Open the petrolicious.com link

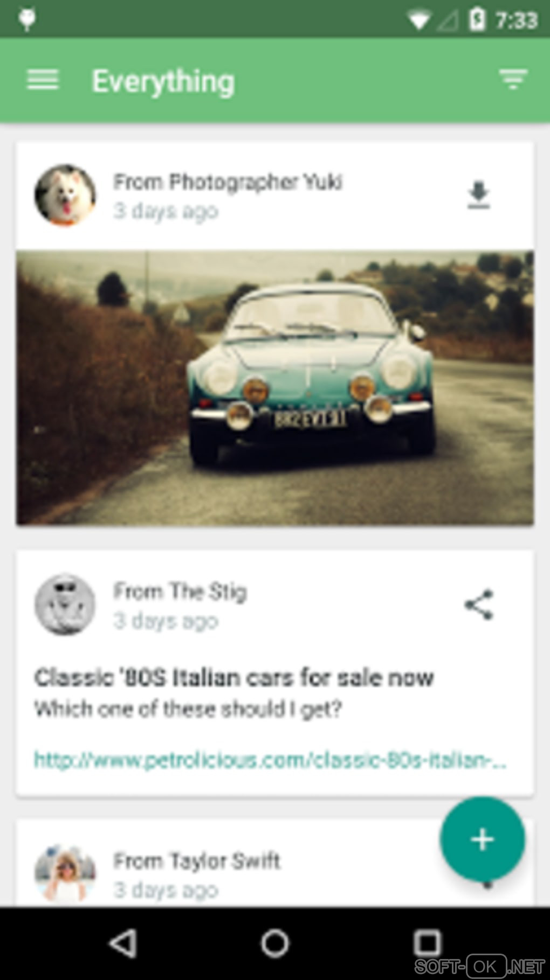(x=270, y=760)
